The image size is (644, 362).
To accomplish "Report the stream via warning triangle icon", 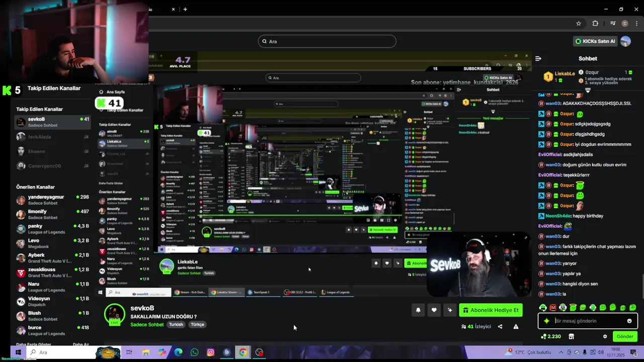I will pyautogui.click(x=516, y=326).
